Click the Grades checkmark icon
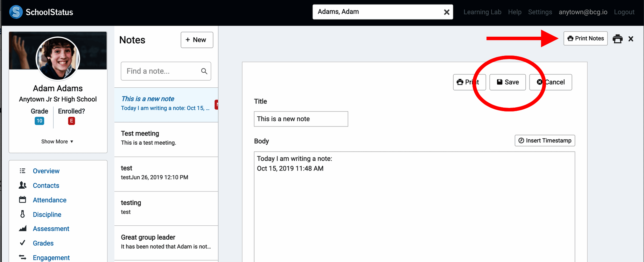 tap(22, 243)
